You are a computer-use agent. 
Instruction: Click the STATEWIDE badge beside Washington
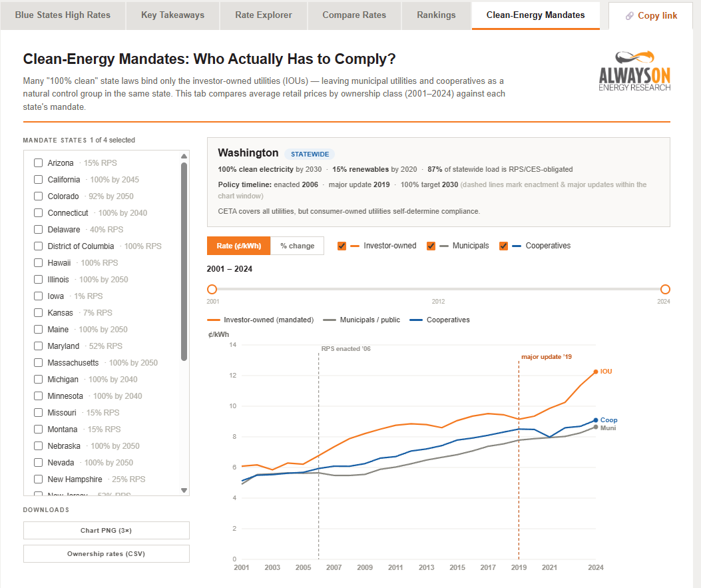click(310, 154)
